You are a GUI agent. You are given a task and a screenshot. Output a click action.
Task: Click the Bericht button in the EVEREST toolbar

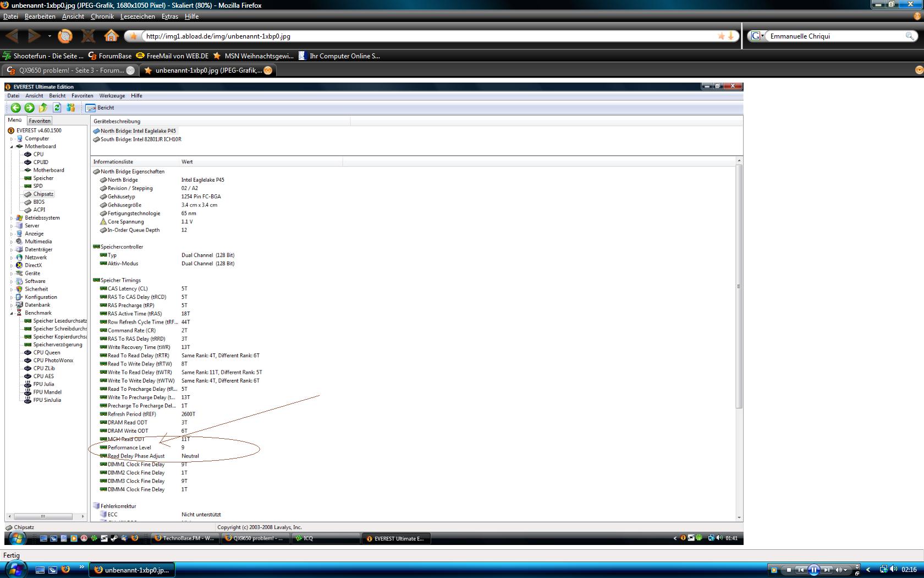(x=100, y=108)
